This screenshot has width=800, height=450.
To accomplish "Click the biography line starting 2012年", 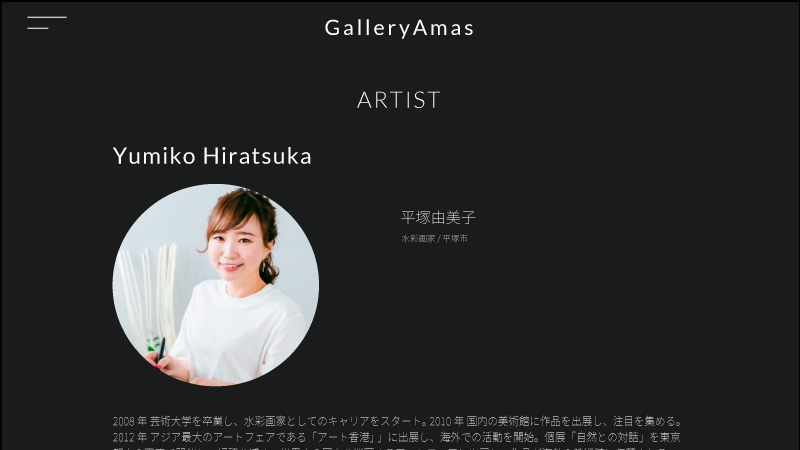I will click(x=396, y=437).
